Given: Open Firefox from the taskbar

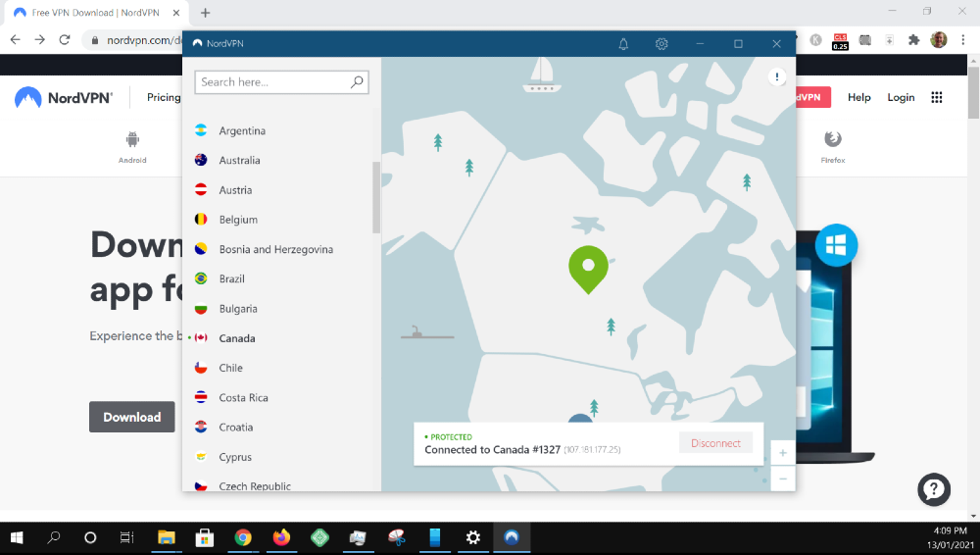Looking at the screenshot, I should (x=281, y=537).
